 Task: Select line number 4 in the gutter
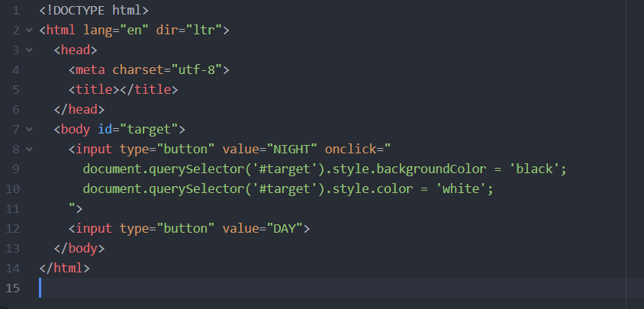click(15, 70)
